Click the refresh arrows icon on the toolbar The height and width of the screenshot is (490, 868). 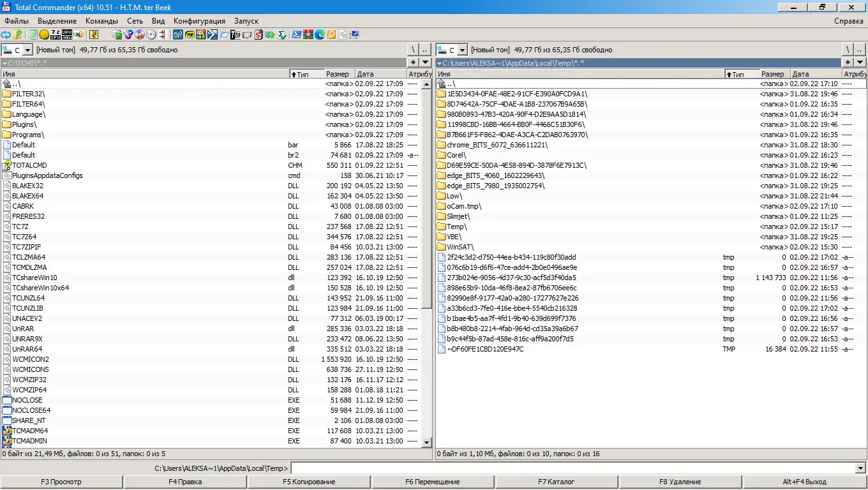tap(6, 34)
